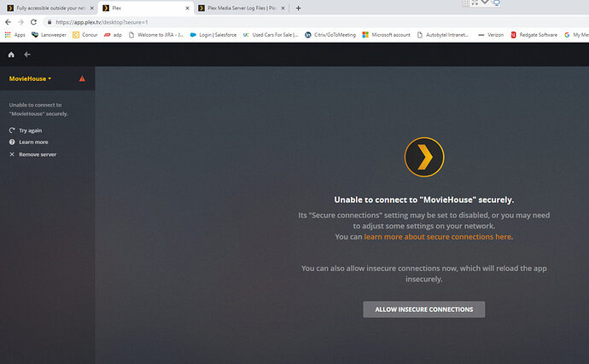Screen dimensions: 589x364
Task: Close the Plex Media Server Log Files tab
Action: (283, 9)
